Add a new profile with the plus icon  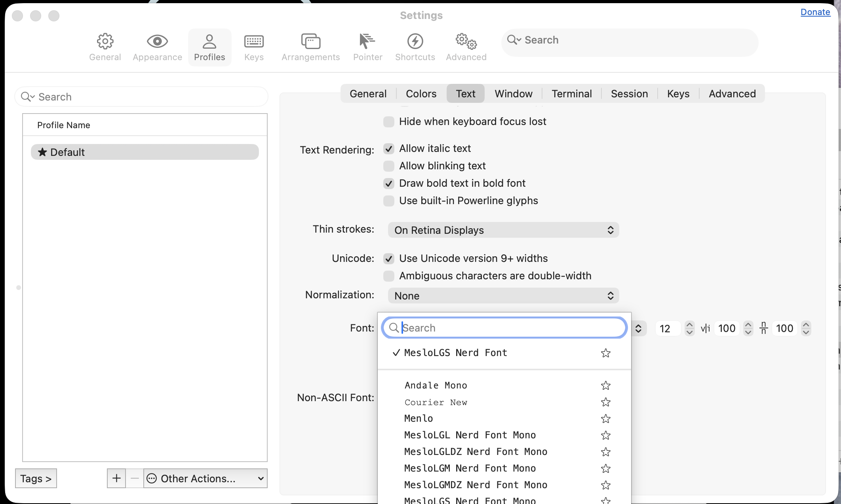tap(116, 478)
